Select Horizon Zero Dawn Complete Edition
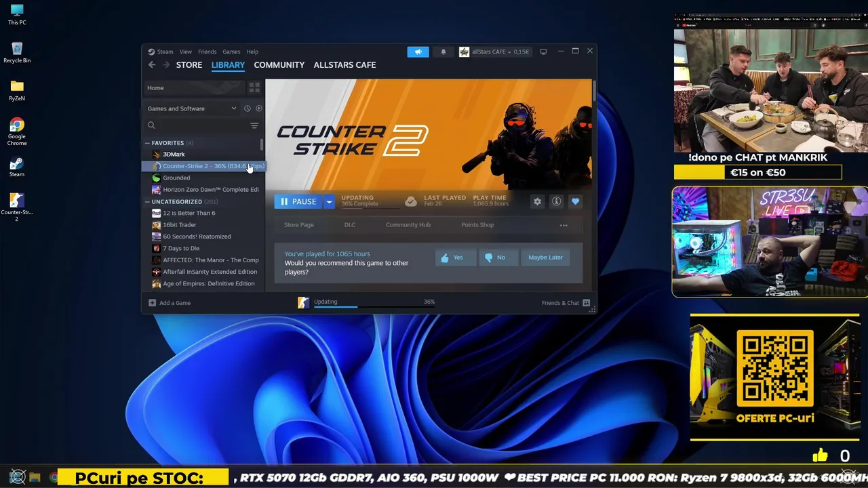Image resolution: width=868 pixels, height=488 pixels. click(211, 190)
